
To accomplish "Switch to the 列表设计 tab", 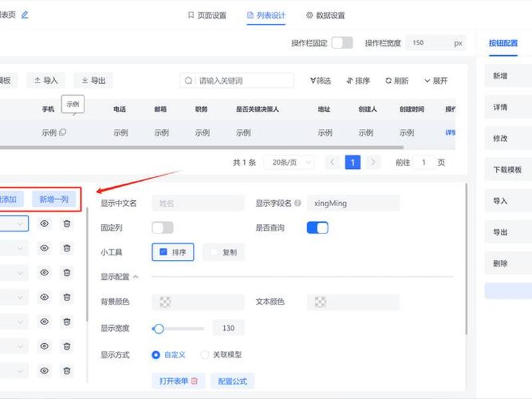I will pos(266,15).
